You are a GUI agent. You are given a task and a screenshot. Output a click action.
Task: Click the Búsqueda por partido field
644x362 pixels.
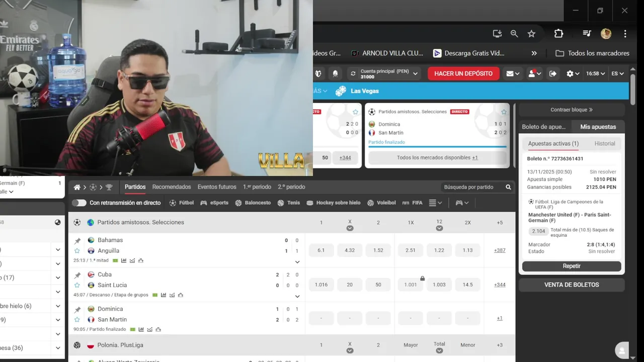471,187
